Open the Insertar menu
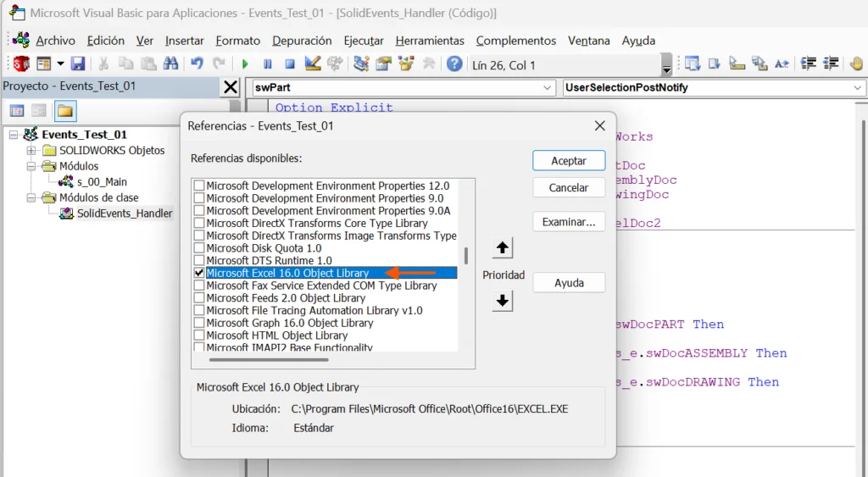Image resolution: width=868 pixels, height=477 pixels. pyautogui.click(x=184, y=41)
